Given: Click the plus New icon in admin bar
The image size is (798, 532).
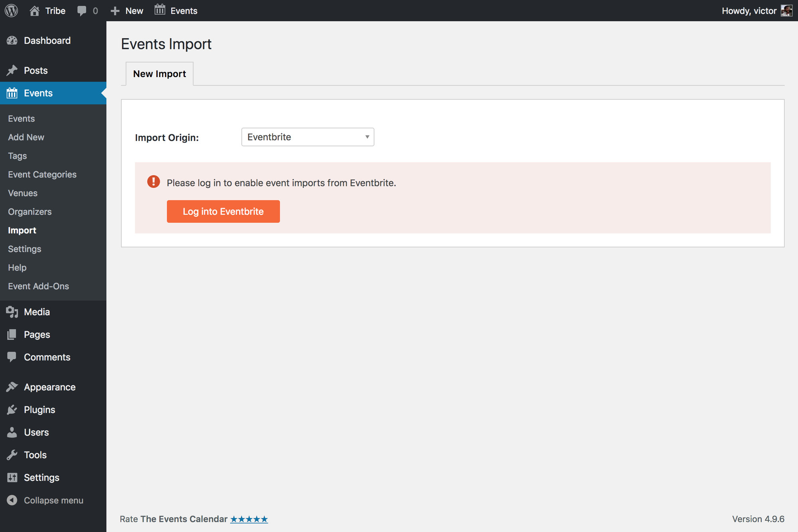Looking at the screenshot, I should coord(115,11).
